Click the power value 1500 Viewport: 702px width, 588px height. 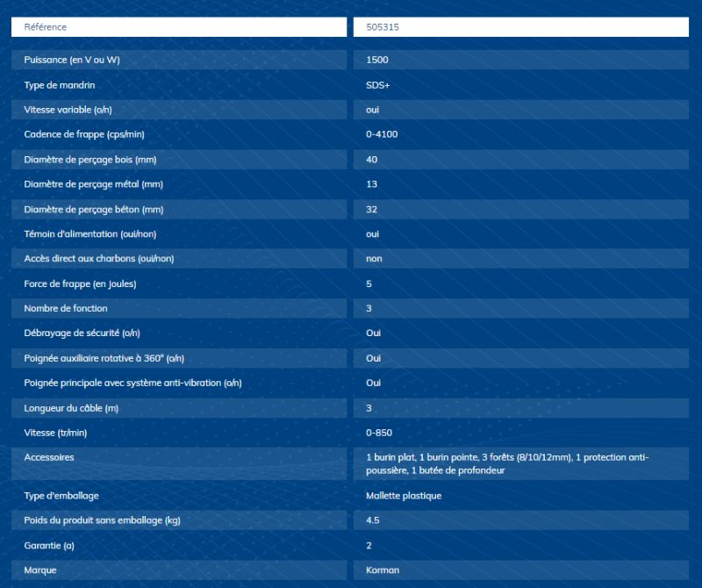tap(377, 61)
